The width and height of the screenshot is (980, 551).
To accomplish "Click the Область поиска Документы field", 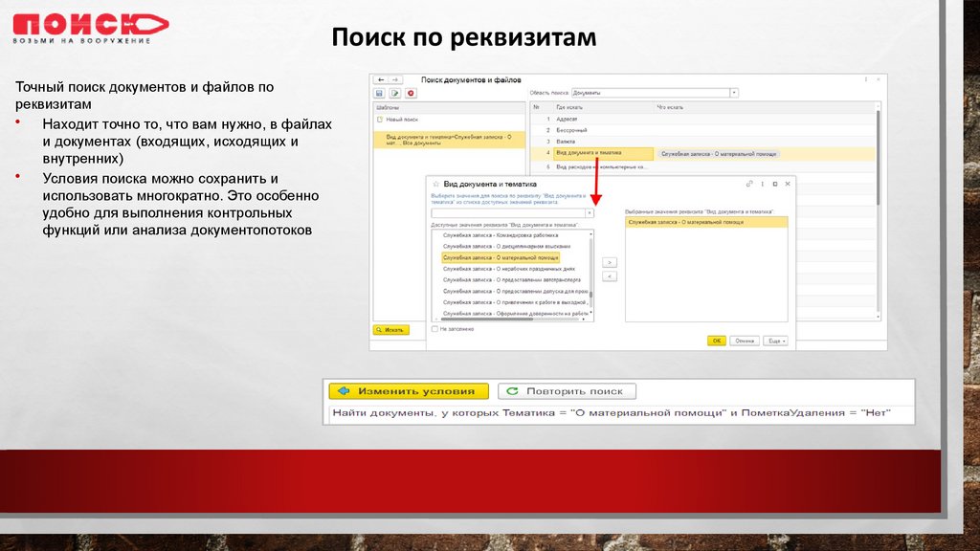I will 651,93.
